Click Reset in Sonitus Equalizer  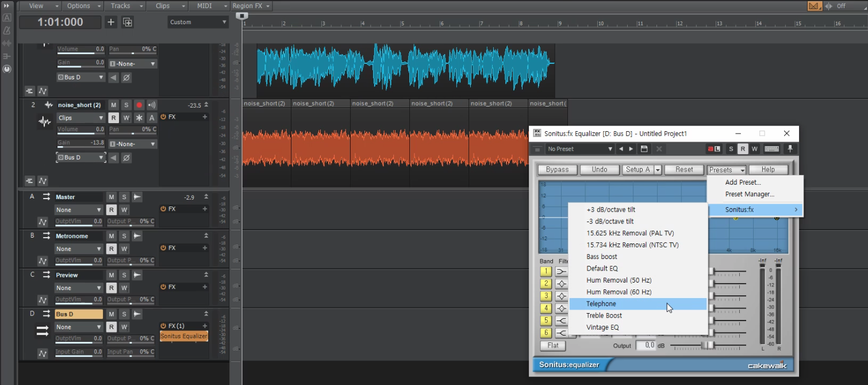[x=684, y=170]
